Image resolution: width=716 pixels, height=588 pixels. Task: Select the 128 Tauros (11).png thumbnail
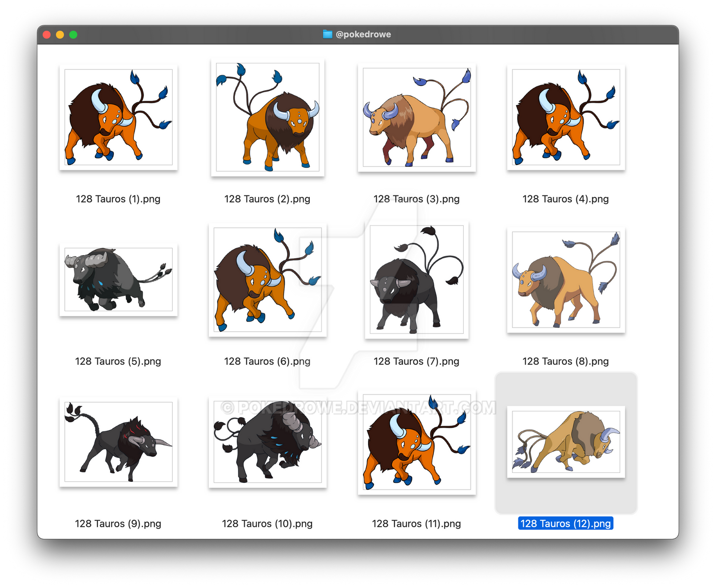(417, 442)
